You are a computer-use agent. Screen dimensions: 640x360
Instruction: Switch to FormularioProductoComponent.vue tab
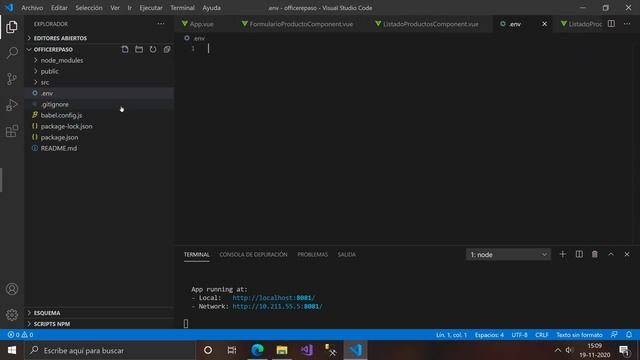[301, 24]
